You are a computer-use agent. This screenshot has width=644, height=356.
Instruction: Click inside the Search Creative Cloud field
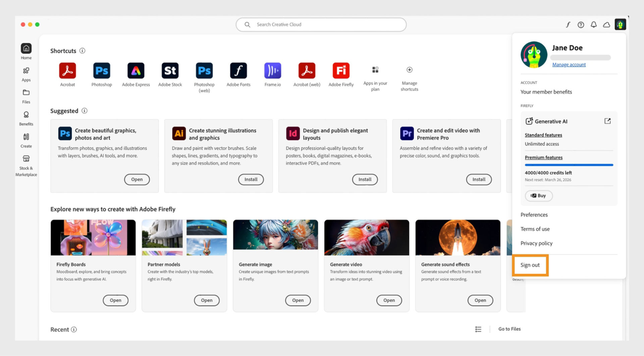click(321, 24)
